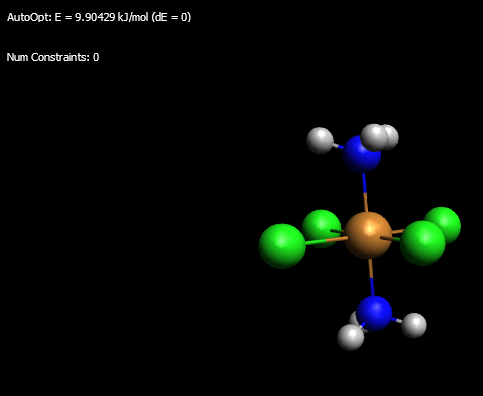The width and height of the screenshot is (483, 396).
Task: Select the orange central metal atom
Action: click(x=368, y=235)
